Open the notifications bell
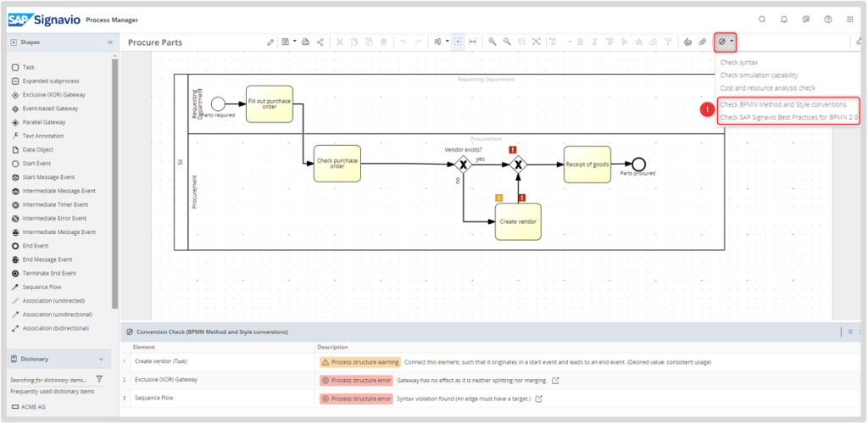The width and height of the screenshot is (868, 424). [784, 20]
